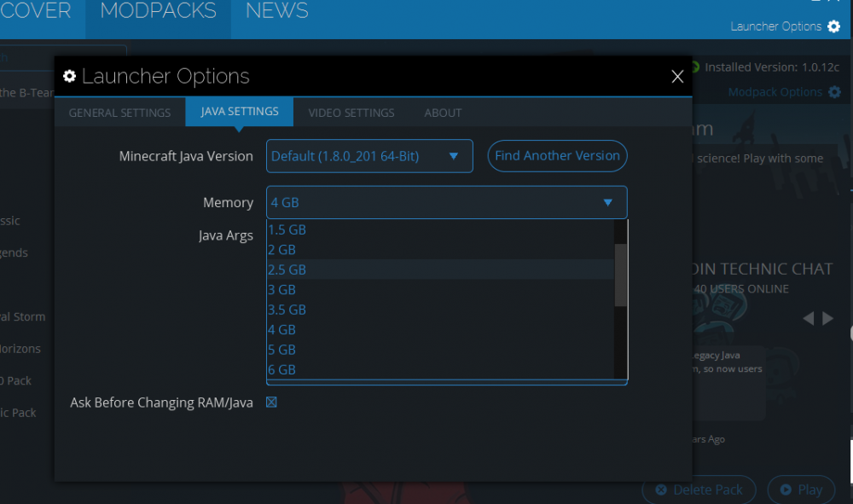Click the Memory field label
This screenshot has height=504, width=853.
(228, 203)
